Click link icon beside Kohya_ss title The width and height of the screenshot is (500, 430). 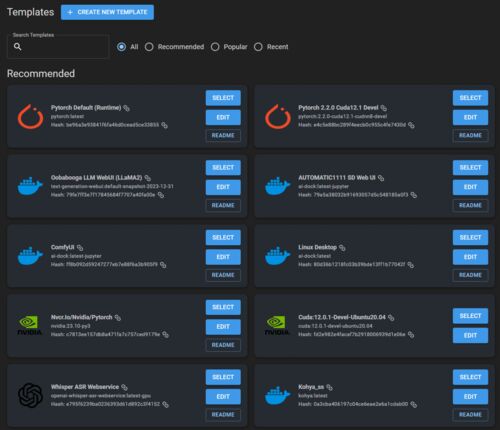329,387
